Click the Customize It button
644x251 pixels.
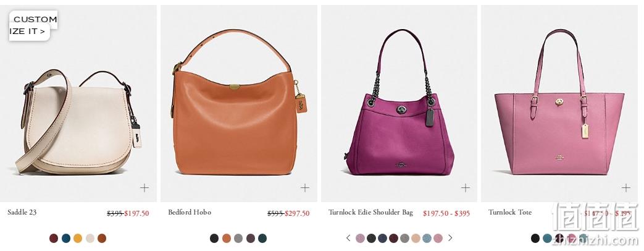point(33,25)
